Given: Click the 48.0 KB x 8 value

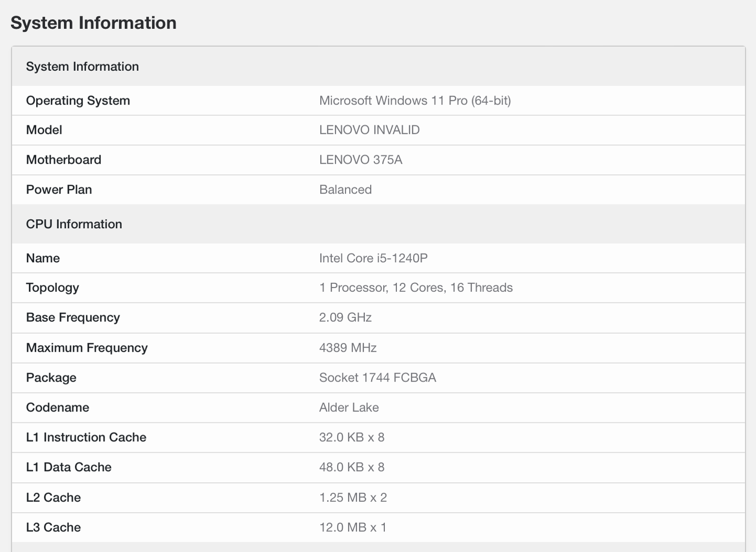Looking at the screenshot, I should point(352,468).
